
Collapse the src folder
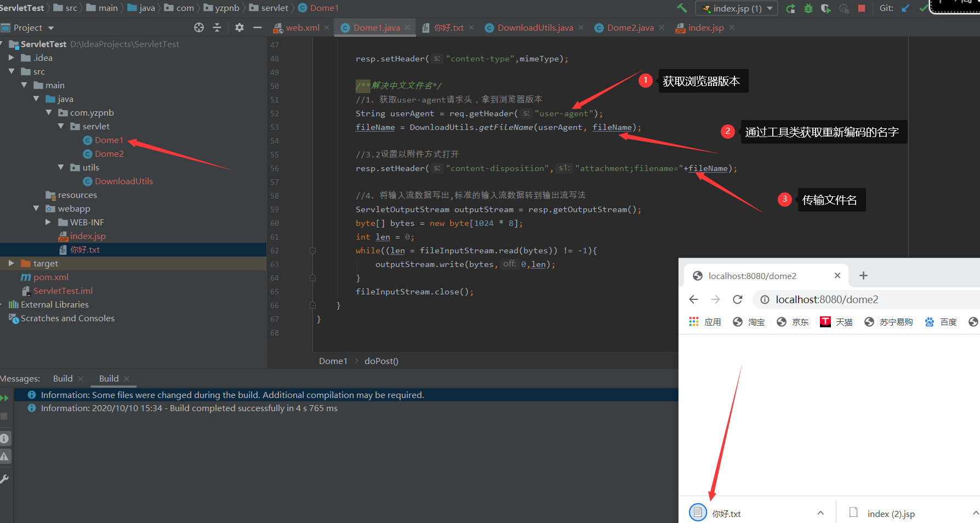[x=11, y=71]
